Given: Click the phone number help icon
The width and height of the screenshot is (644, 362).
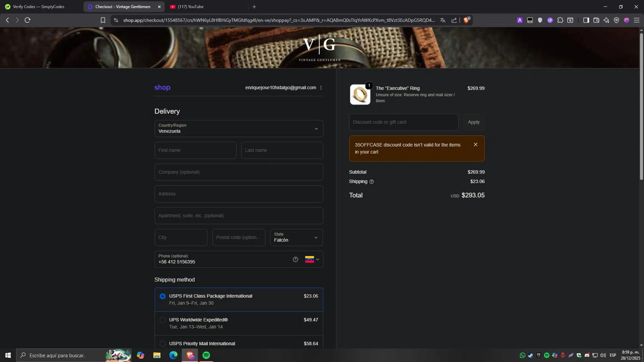Looking at the screenshot, I should pos(295,259).
